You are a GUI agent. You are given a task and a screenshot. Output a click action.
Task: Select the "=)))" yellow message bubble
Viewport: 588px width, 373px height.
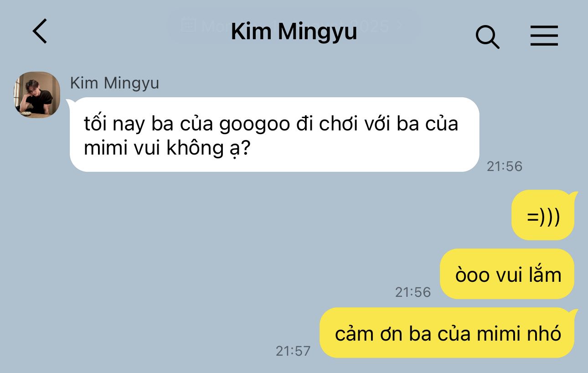click(543, 215)
